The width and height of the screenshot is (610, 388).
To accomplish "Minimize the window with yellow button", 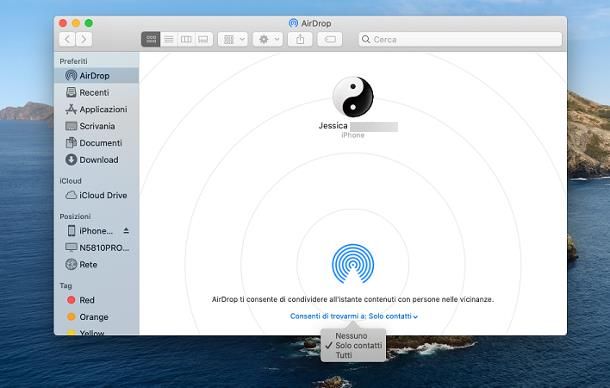I will coord(76,23).
